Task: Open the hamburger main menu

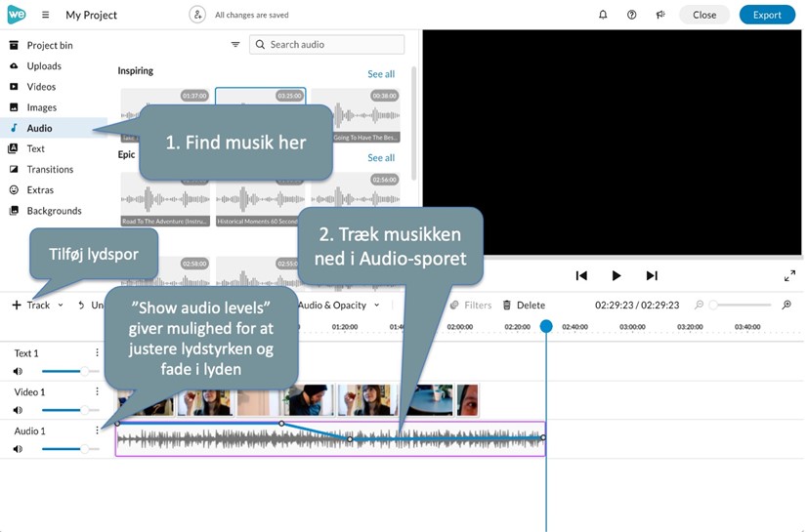Action: pos(45,15)
